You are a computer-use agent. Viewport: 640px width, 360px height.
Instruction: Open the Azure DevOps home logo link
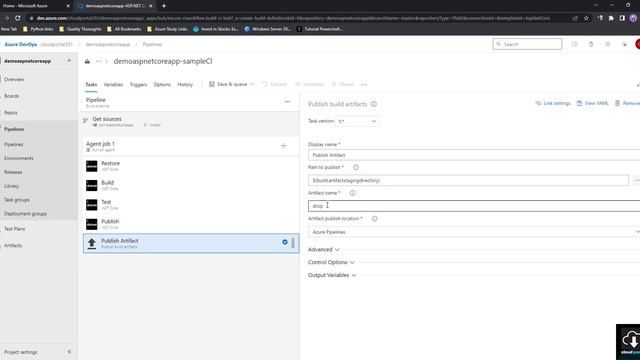(x=20, y=44)
